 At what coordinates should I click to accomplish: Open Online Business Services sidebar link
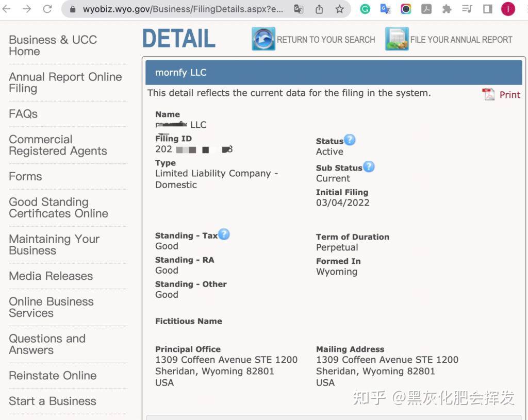click(51, 307)
